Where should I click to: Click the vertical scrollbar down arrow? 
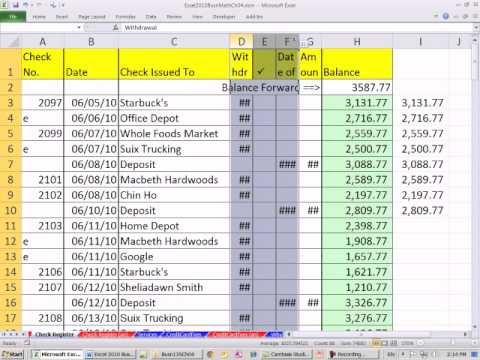tap(475, 327)
